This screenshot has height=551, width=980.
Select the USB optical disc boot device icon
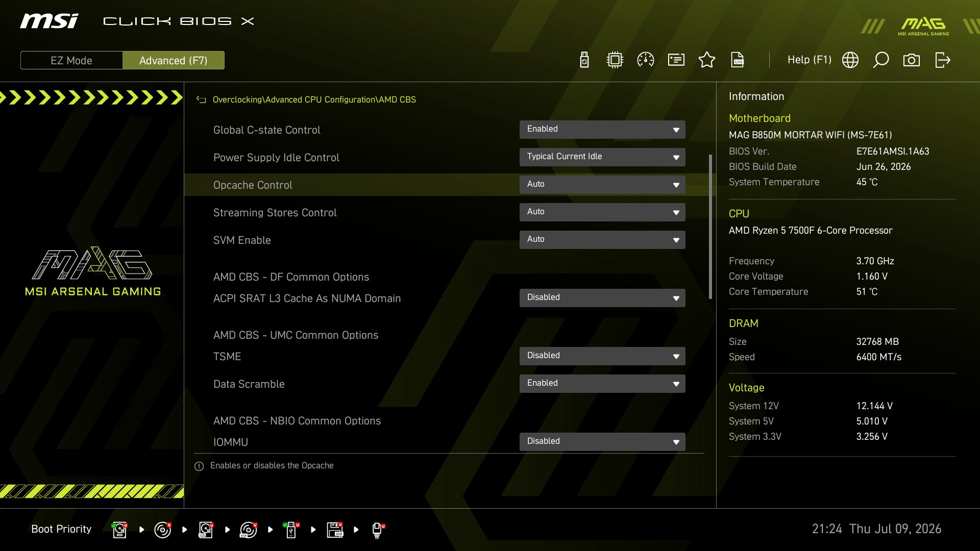click(249, 530)
